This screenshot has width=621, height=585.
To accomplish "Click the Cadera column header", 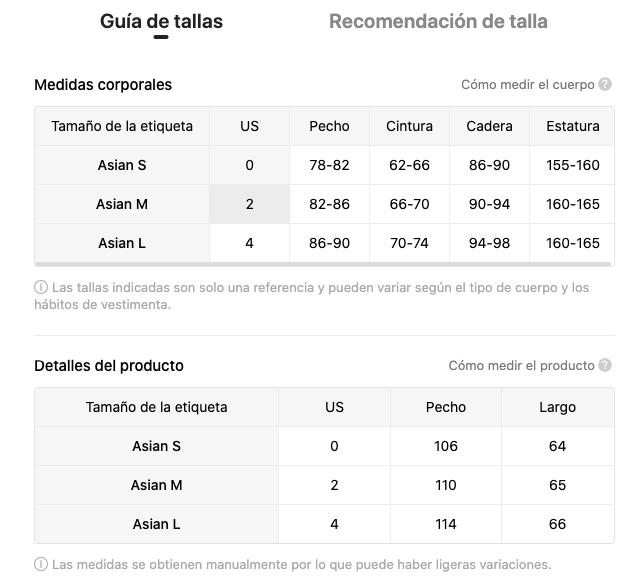I will pyautogui.click(x=489, y=126).
